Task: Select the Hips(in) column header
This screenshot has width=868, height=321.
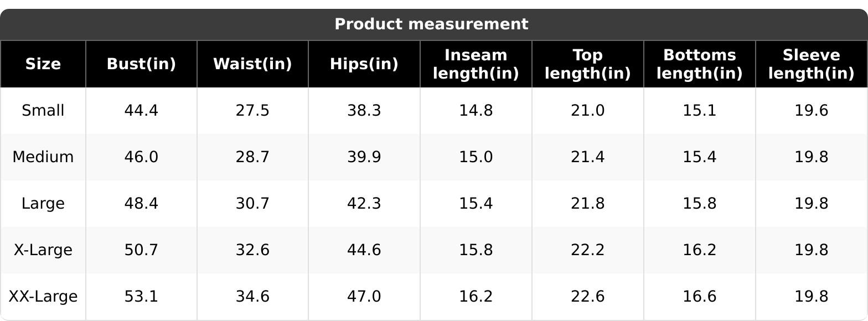Action: click(x=364, y=64)
